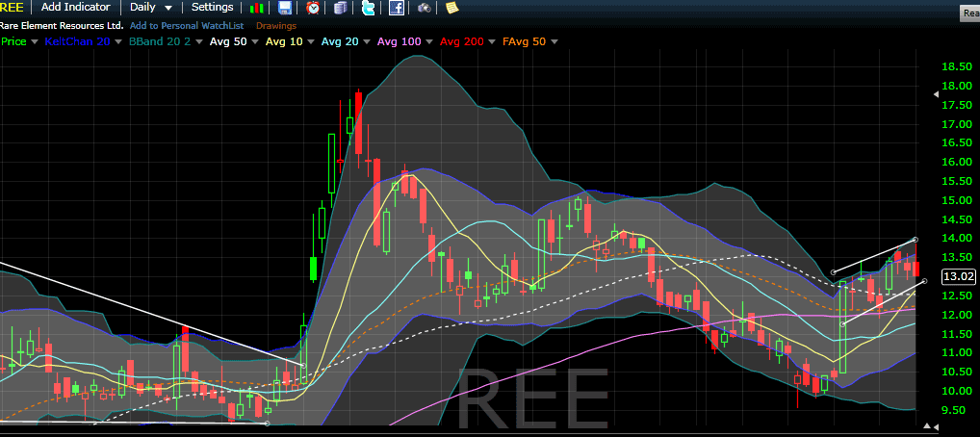Select the Avg 10 indicator label
The width and height of the screenshot is (980, 437).
coord(284,42)
